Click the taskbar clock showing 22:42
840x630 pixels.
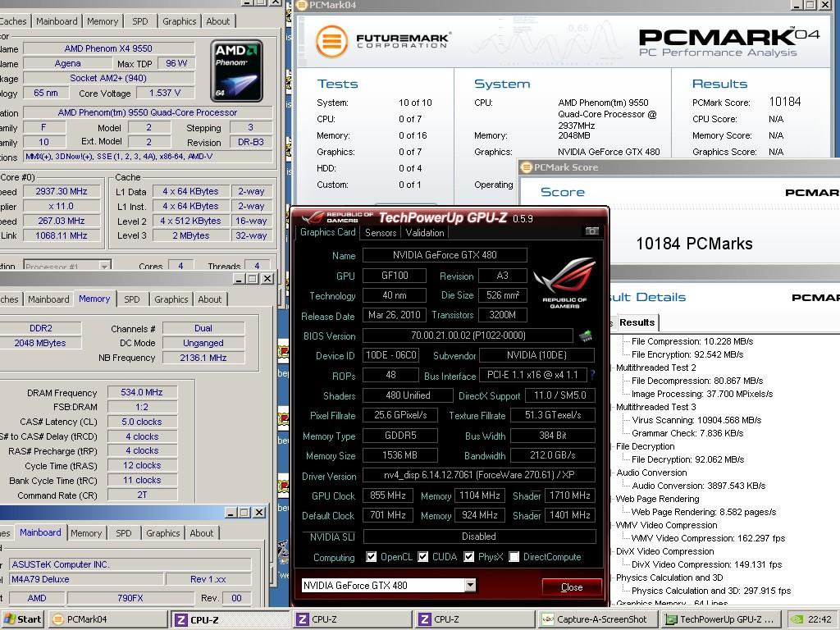tap(819, 619)
